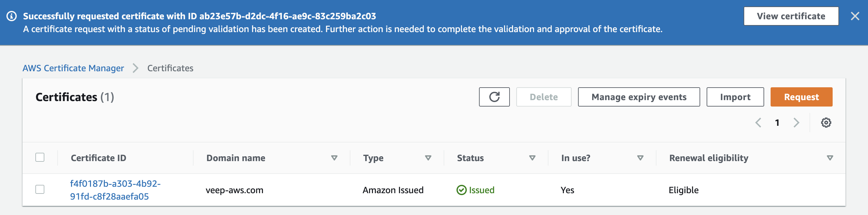
Task: View the newly requested certificate
Action: point(791,15)
